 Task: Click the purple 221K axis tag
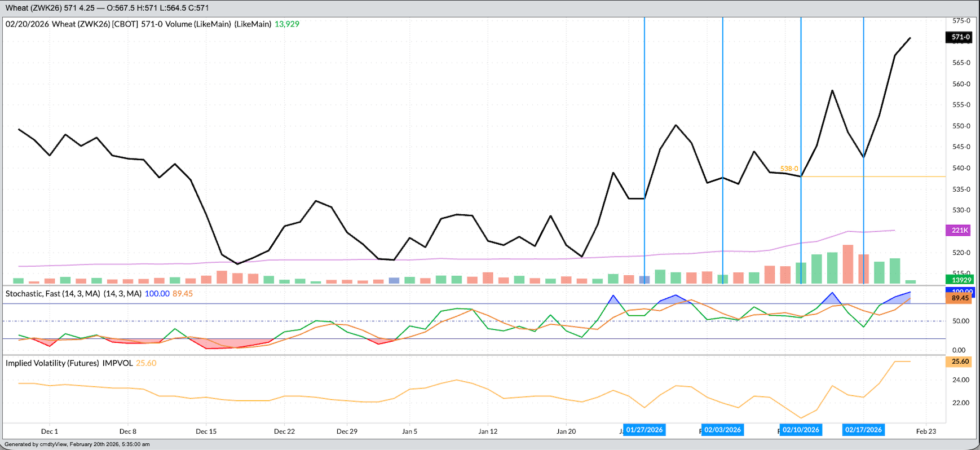[960, 230]
